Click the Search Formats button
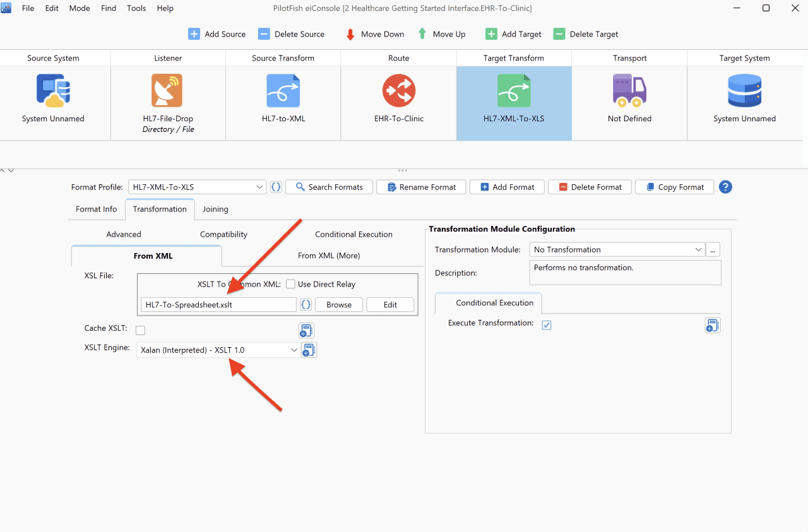The height and width of the screenshot is (532, 808). point(329,187)
